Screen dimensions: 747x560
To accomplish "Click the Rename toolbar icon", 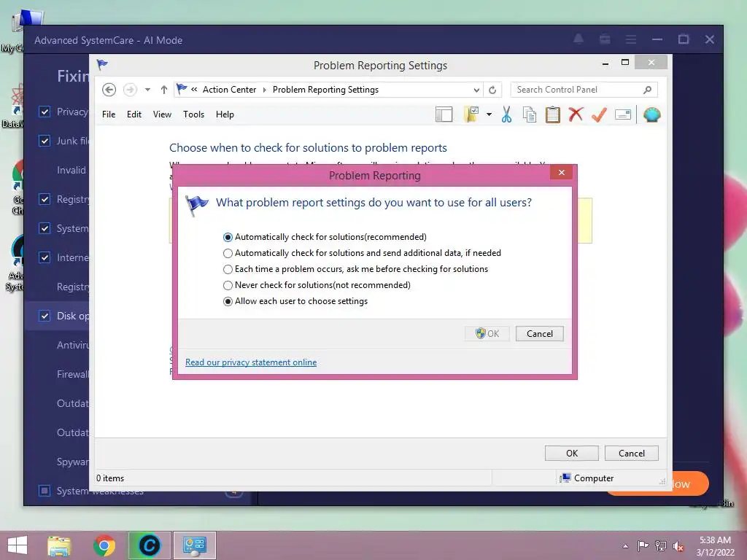I will click(623, 114).
